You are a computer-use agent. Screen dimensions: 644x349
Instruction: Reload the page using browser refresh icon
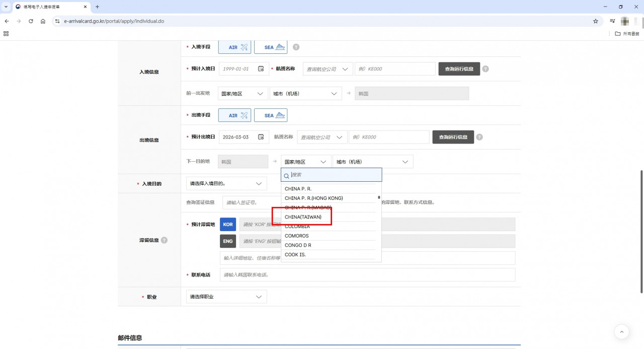[x=31, y=21]
